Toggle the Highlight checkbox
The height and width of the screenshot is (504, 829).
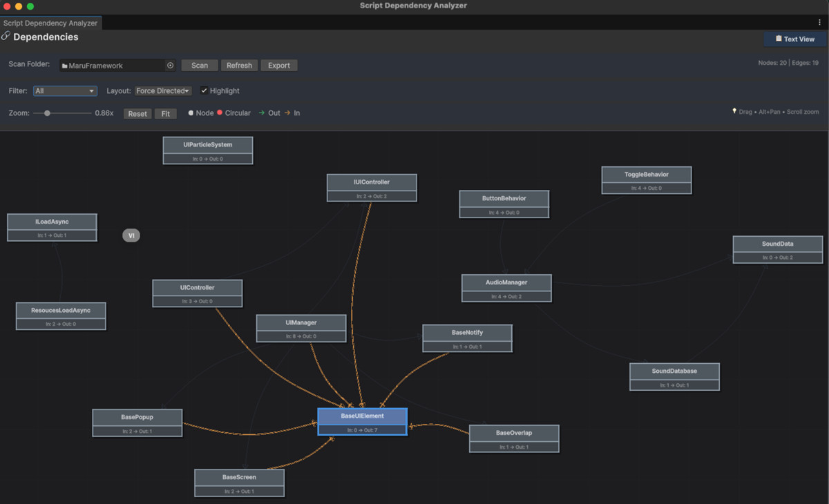click(204, 90)
